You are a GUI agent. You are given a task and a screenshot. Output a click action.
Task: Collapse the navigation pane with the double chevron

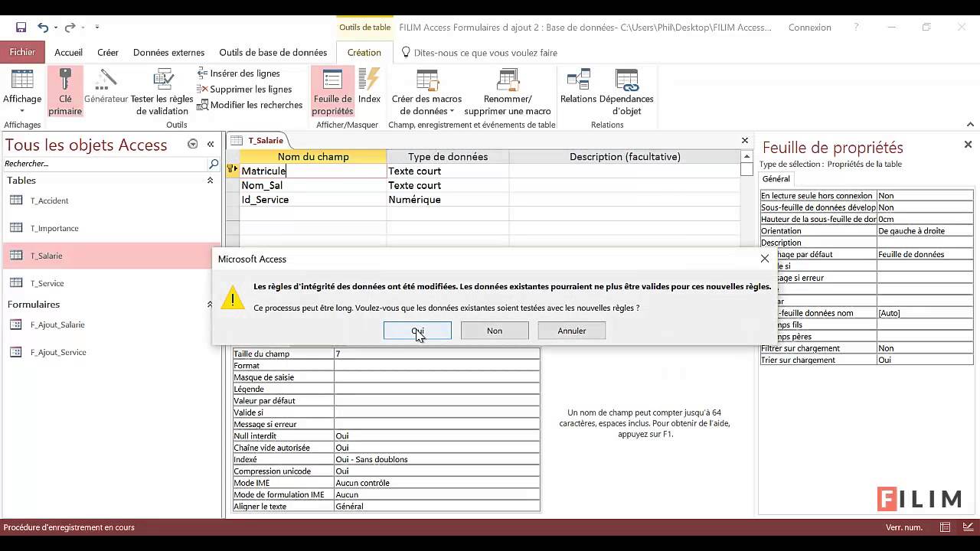point(211,144)
